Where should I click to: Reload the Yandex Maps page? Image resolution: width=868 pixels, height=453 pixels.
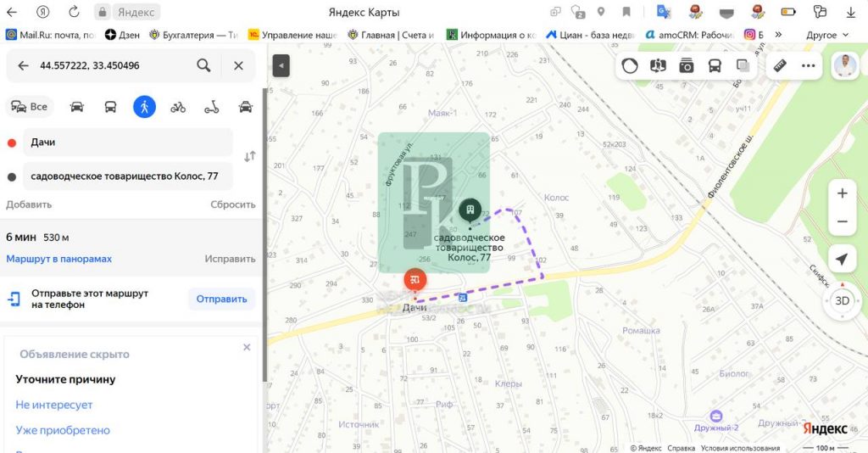click(74, 12)
